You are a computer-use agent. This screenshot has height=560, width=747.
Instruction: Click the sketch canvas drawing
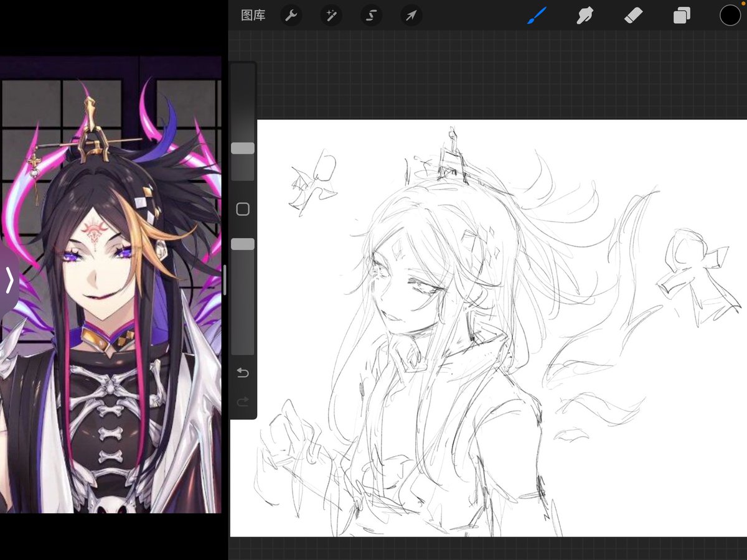click(489, 328)
